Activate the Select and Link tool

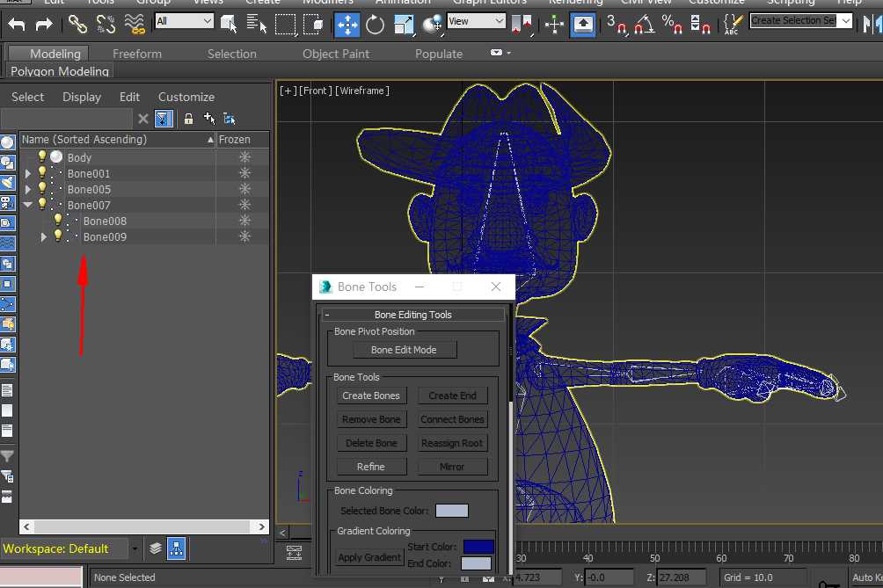tap(77, 25)
